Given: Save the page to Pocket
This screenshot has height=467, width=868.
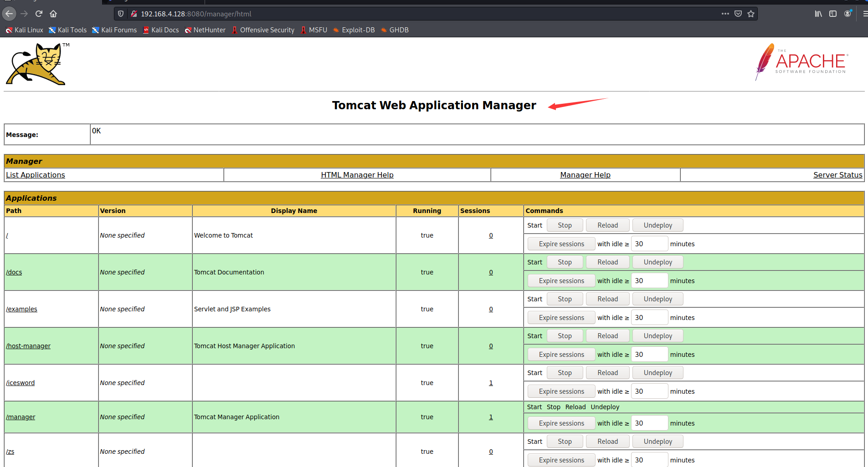Looking at the screenshot, I should coord(738,14).
